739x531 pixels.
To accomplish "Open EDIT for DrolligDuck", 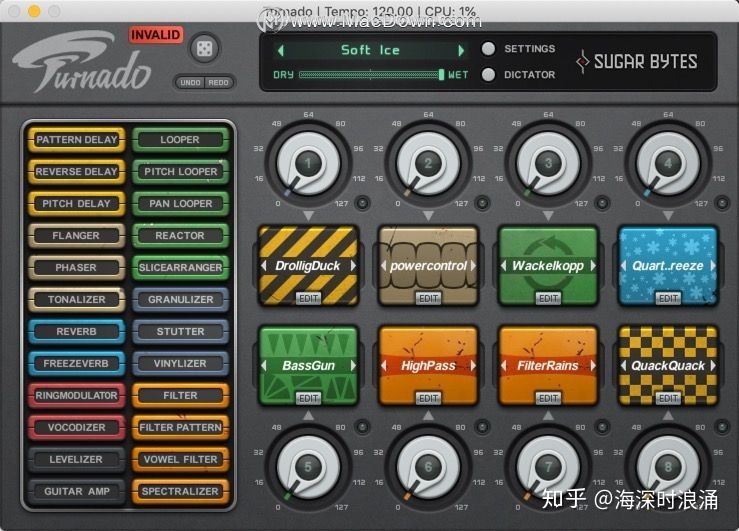I will [x=309, y=299].
